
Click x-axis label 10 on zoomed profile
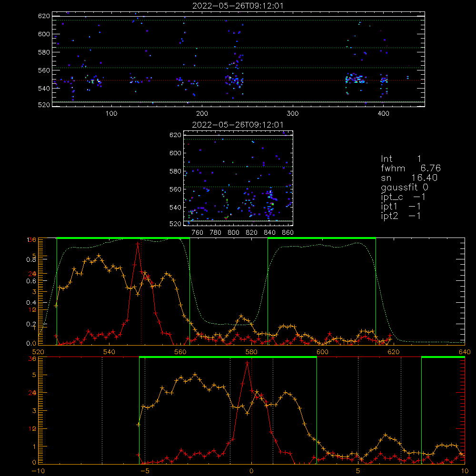click(x=465, y=471)
